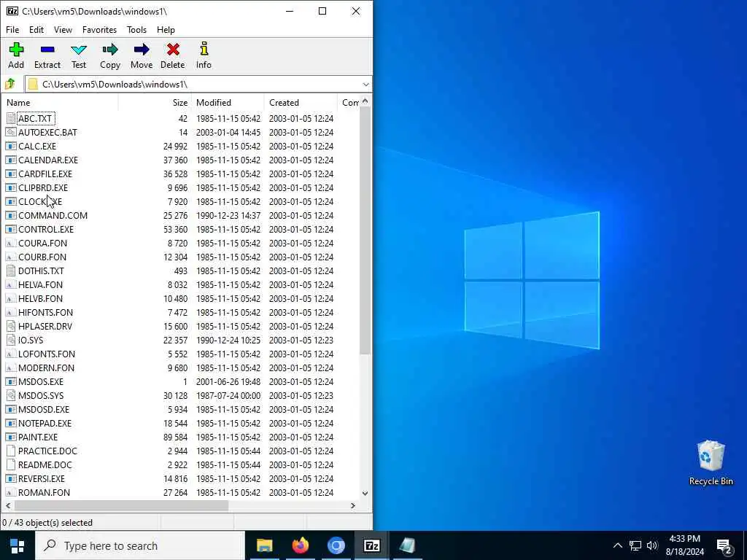Click the Move toolbar icon
This screenshot has height=560, width=747.
[142, 50]
